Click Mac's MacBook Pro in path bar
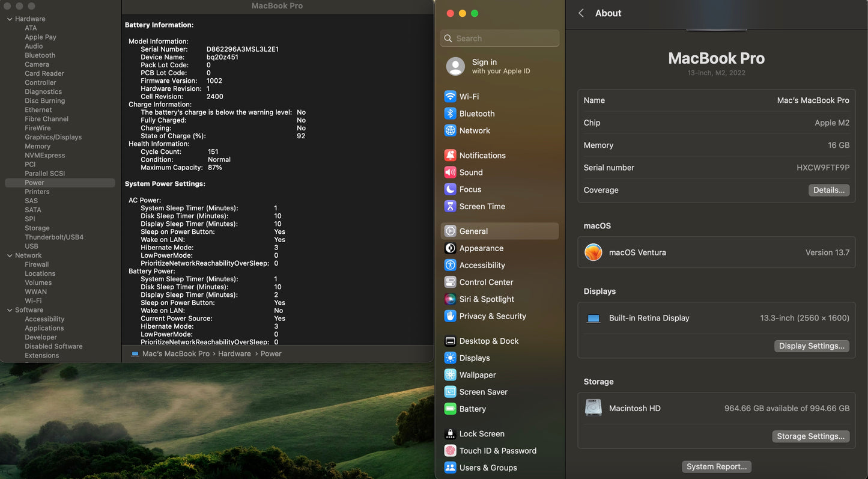 176,354
